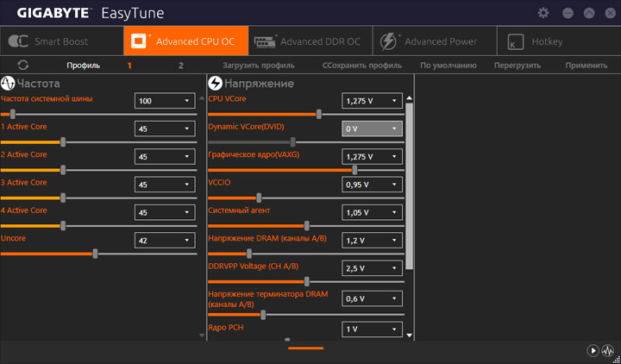Click the Uncore slider handle
The image size is (621, 364).
click(x=95, y=254)
